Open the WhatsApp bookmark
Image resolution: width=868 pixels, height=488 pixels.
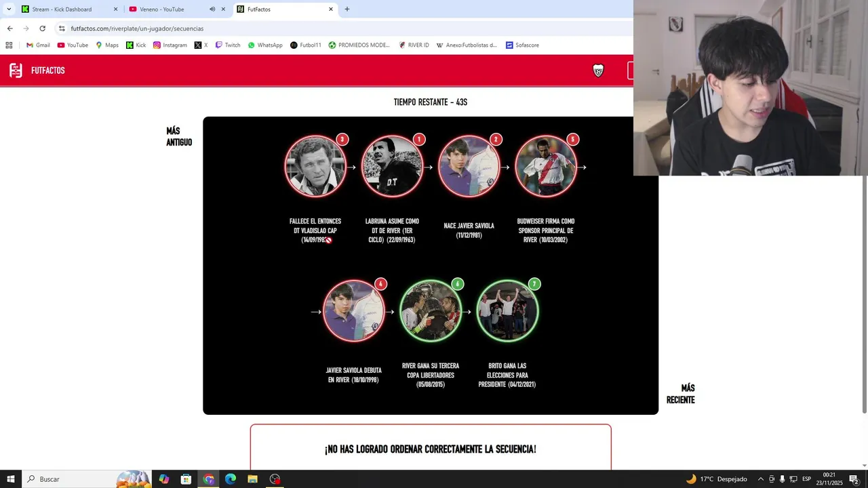(x=265, y=45)
